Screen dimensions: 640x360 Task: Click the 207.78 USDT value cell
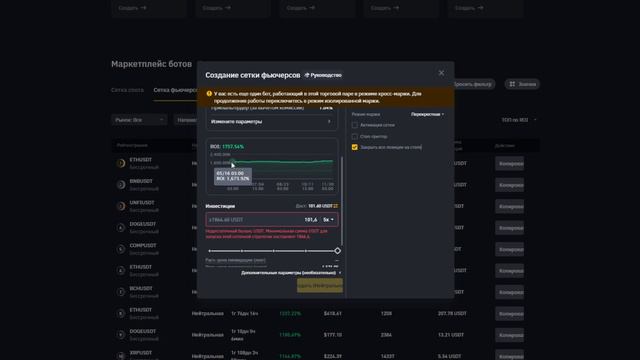pos(452,313)
